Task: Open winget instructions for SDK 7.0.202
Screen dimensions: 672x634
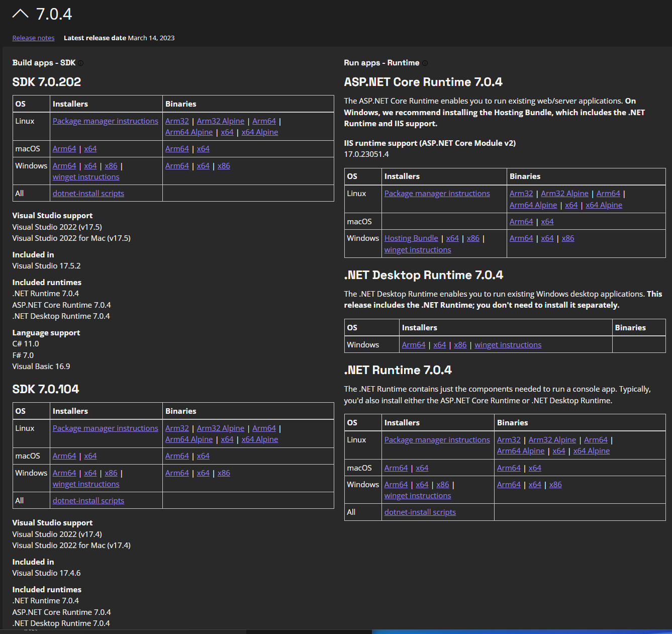Action: pos(86,177)
